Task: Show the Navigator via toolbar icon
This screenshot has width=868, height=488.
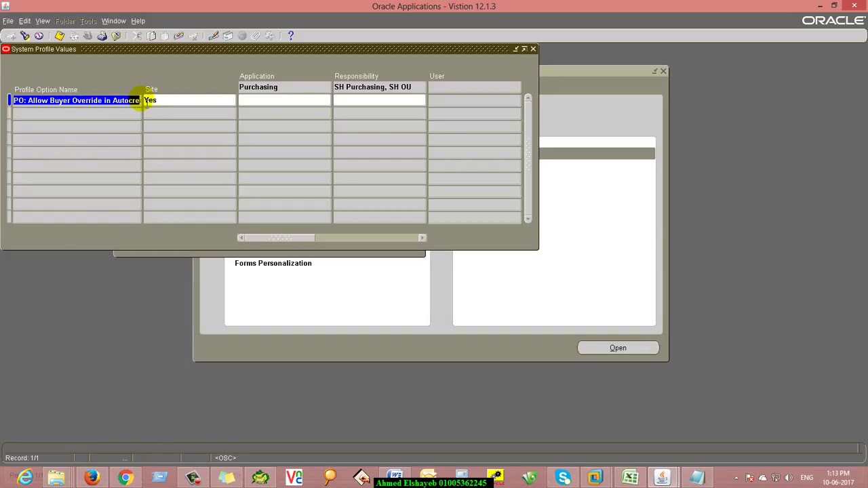Action: (x=39, y=36)
